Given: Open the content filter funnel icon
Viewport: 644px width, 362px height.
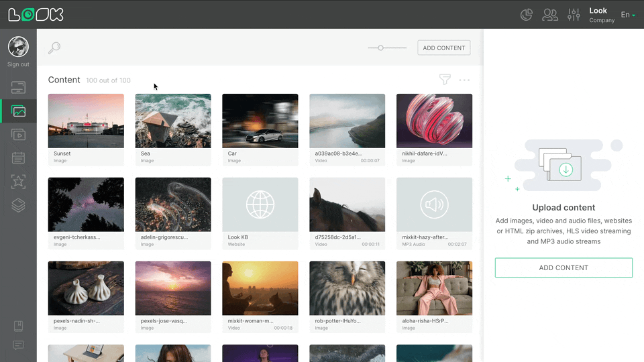Looking at the screenshot, I should click(x=445, y=80).
